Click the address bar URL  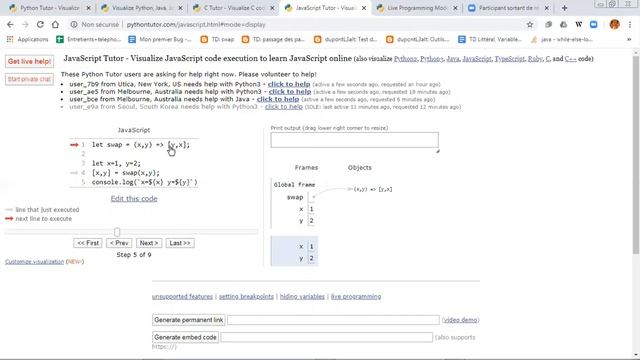[196, 24]
